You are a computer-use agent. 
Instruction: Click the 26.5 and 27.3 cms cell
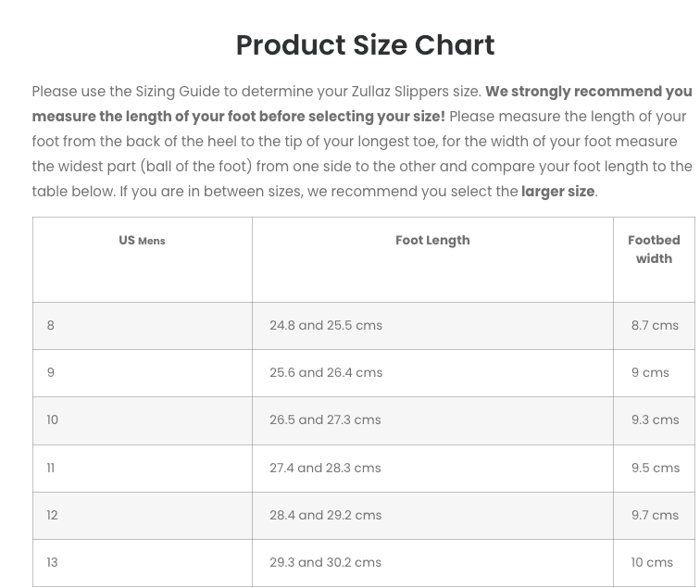click(x=325, y=420)
